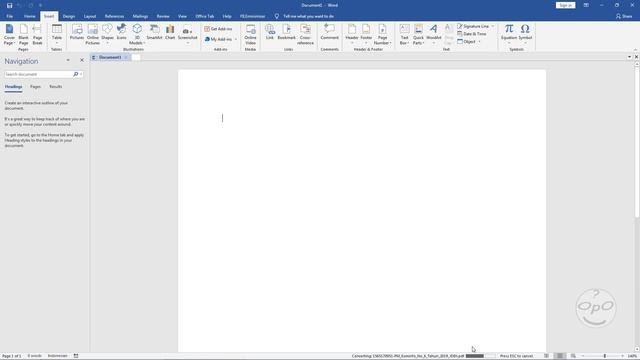Open the Table insert menu
Image resolution: width=640 pixels, height=360 pixels.
pos(57,34)
